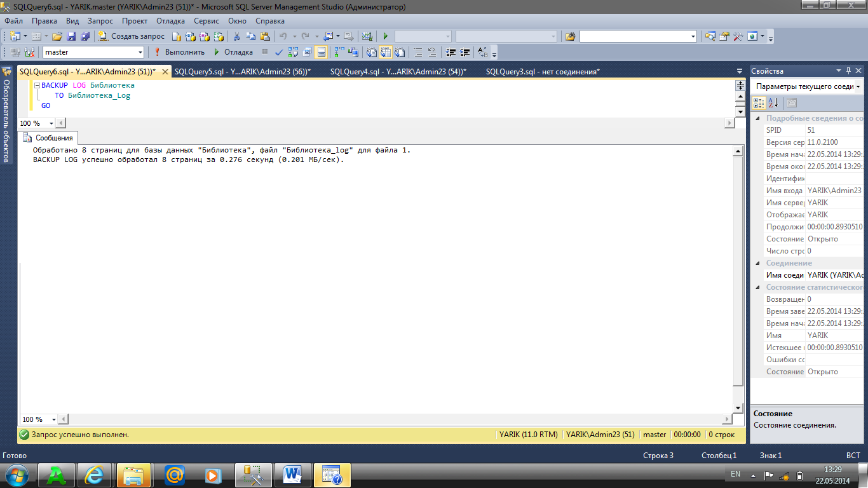The image size is (868, 488).
Task: Collapse Состояние статистического section
Action: pyautogui.click(x=757, y=287)
